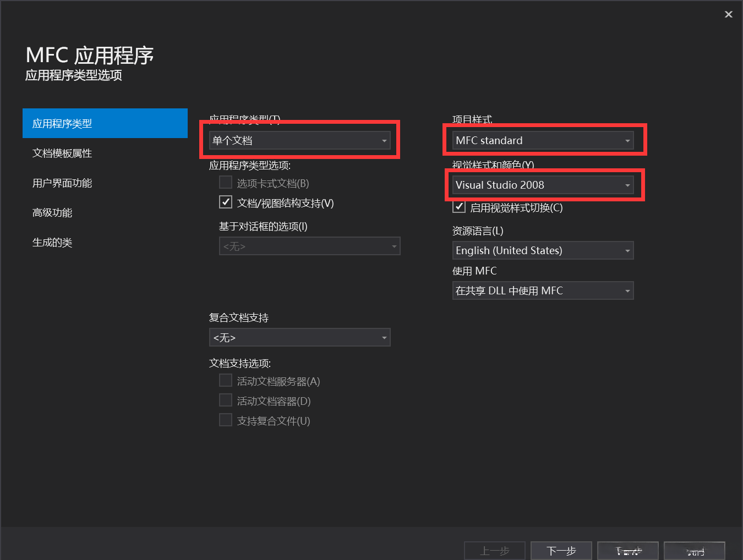Go to the 生成的类 page

point(52,242)
